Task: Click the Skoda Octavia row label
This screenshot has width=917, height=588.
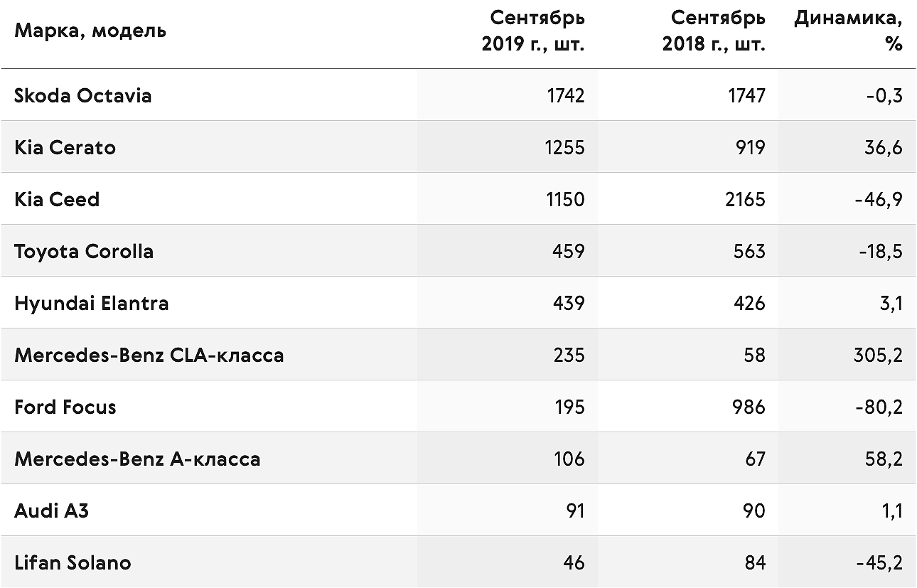Action: (x=83, y=95)
